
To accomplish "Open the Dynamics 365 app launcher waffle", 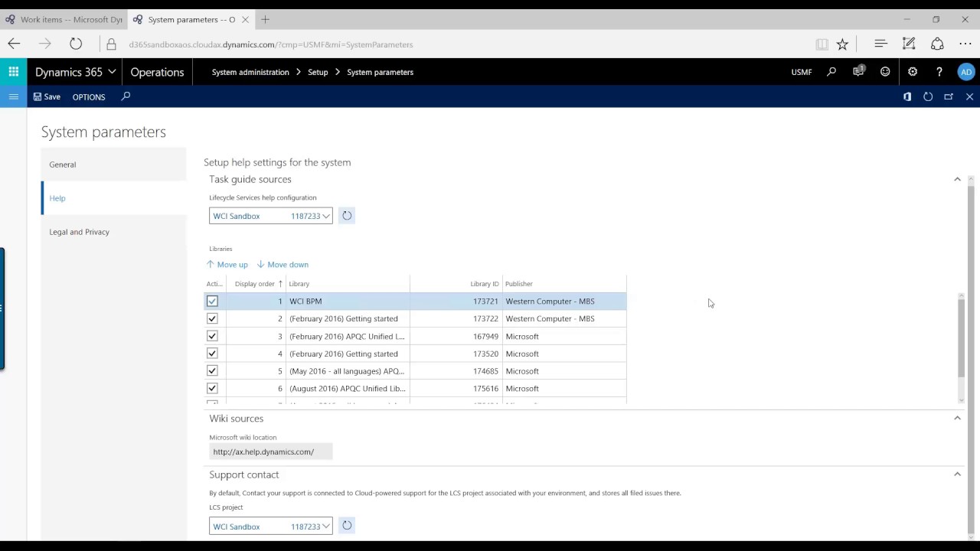I will coord(13,72).
